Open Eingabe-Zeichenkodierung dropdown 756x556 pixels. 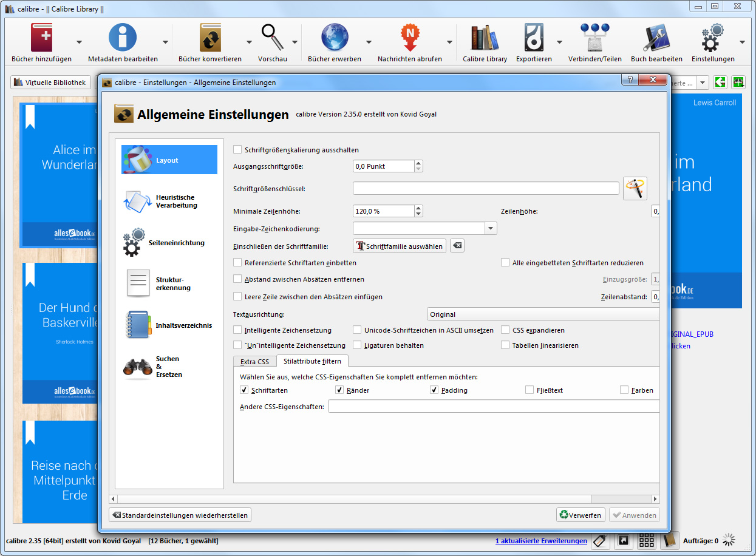point(491,228)
